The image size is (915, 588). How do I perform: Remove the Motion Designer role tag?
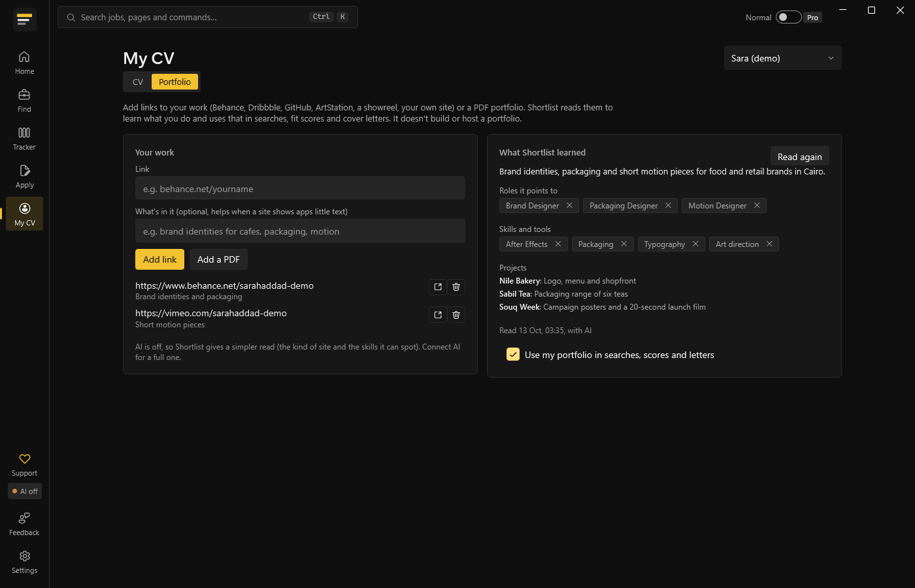tap(757, 205)
